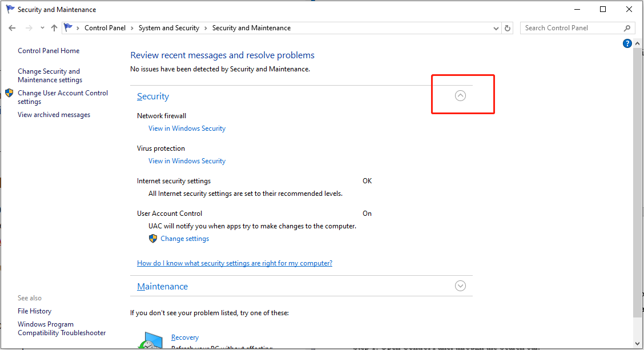Open the File History link
Image resolution: width=644 pixels, height=350 pixels.
[34, 311]
